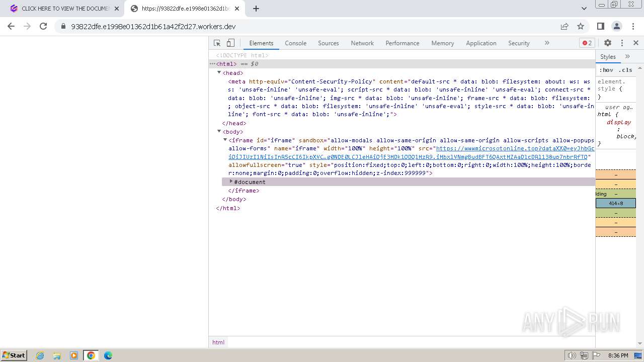Select the Styles pane tab

[x=608, y=57]
